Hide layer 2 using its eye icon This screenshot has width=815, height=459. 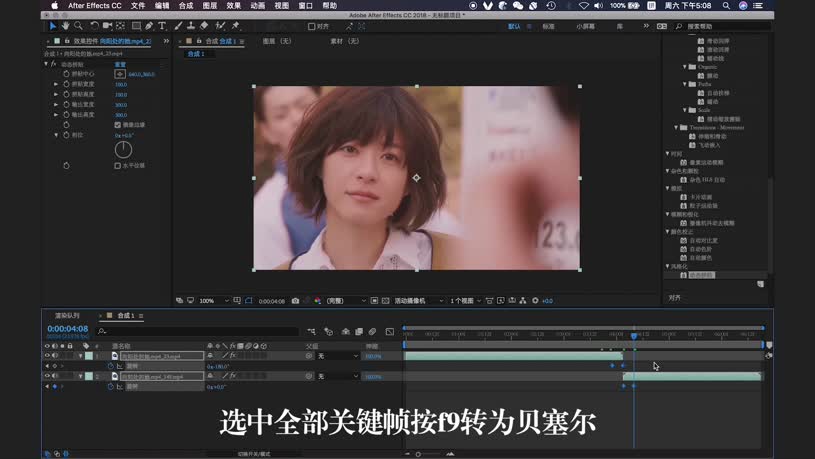point(47,376)
